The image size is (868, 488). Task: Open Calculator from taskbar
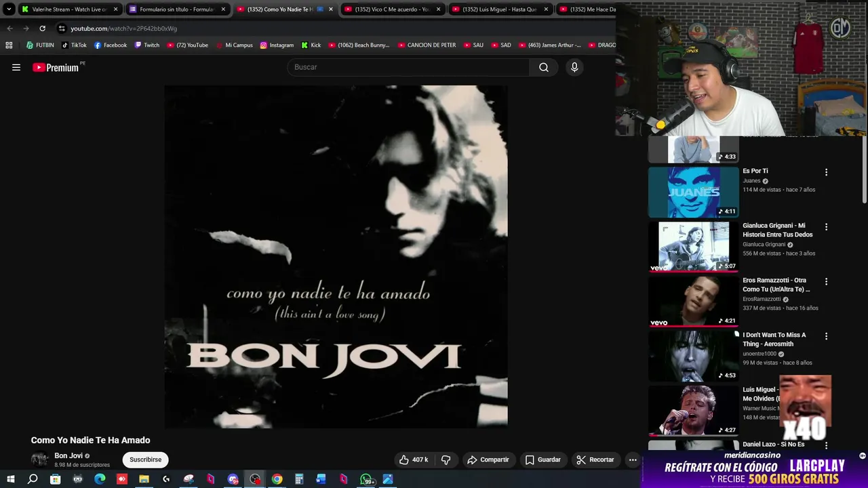tap(299, 479)
